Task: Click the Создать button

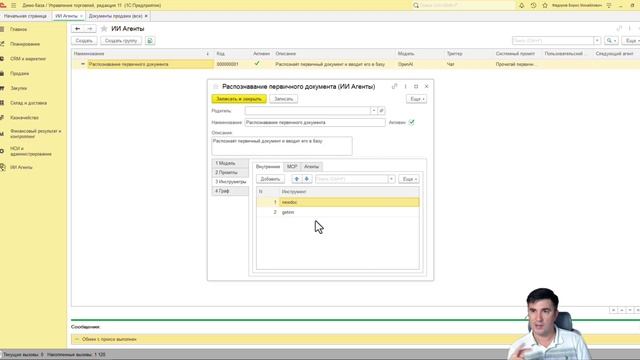Action: coord(84,41)
